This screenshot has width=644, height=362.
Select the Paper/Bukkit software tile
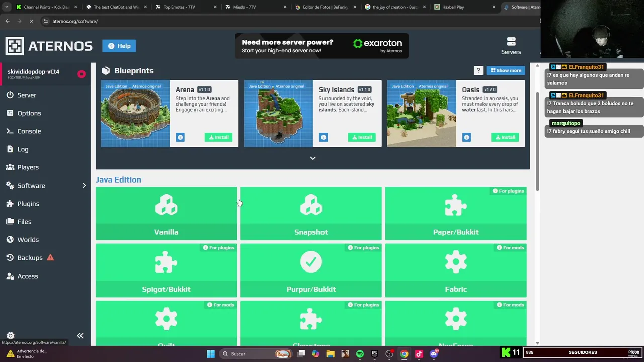456,213
